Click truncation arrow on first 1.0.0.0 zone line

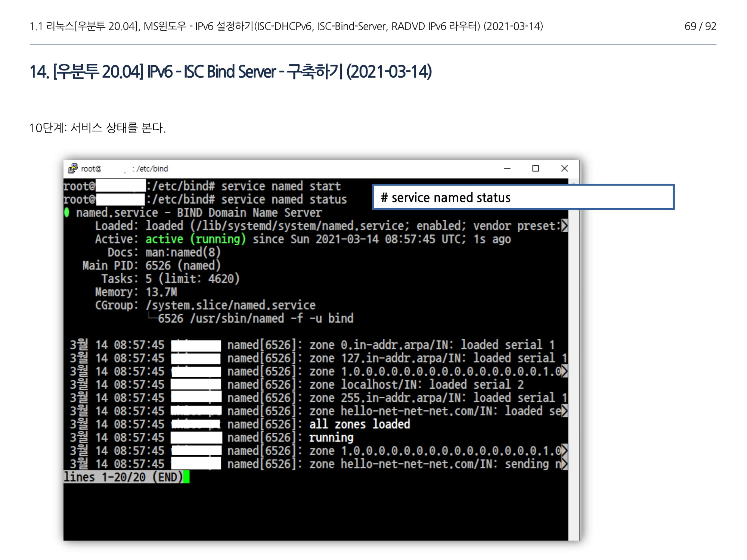pos(564,371)
